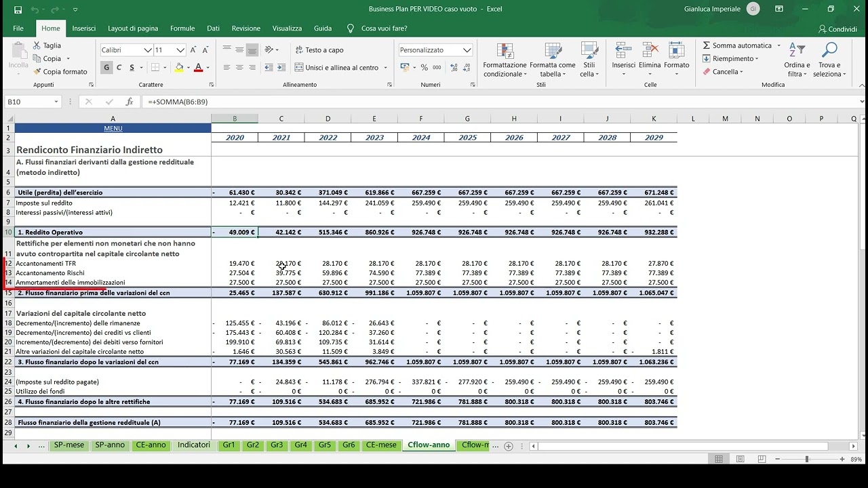Click text orientation icon
Image resolution: width=868 pixels, height=488 pixels.
269,50
